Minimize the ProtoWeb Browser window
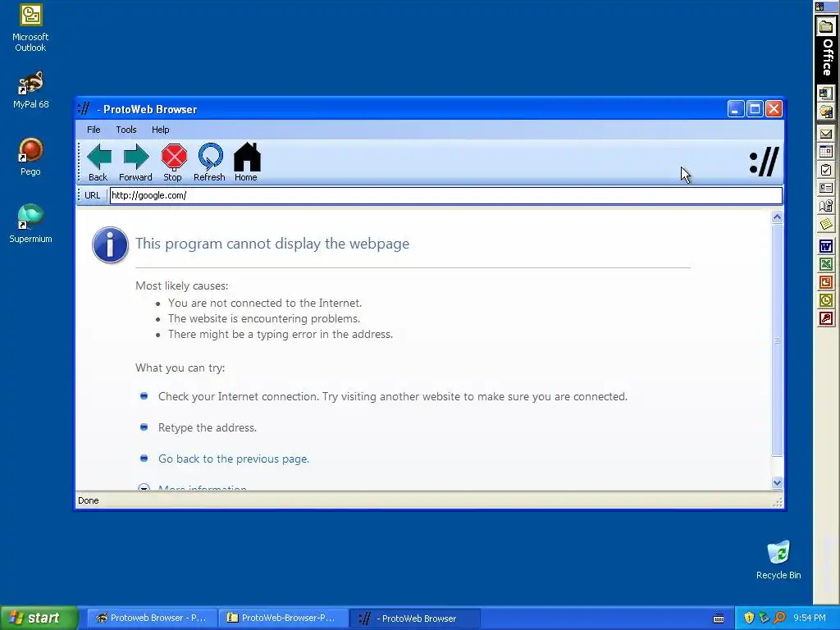This screenshot has width=840, height=630. (736, 109)
